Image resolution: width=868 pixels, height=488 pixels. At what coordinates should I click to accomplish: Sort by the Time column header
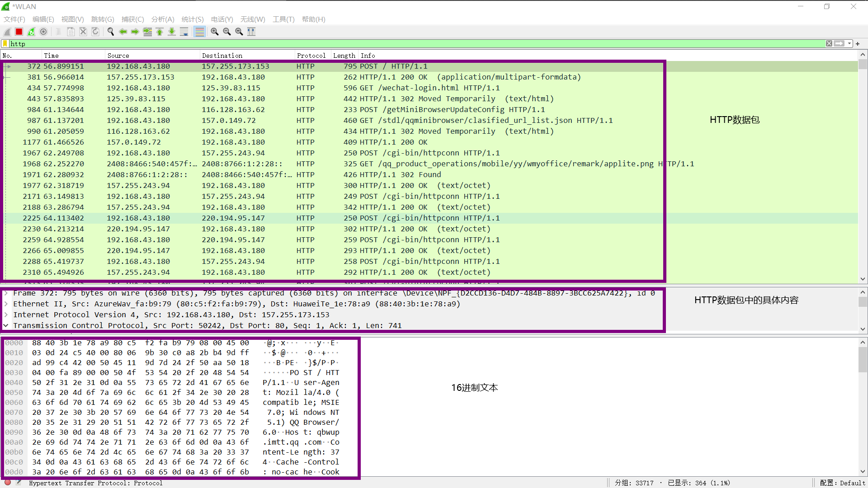[73, 56]
